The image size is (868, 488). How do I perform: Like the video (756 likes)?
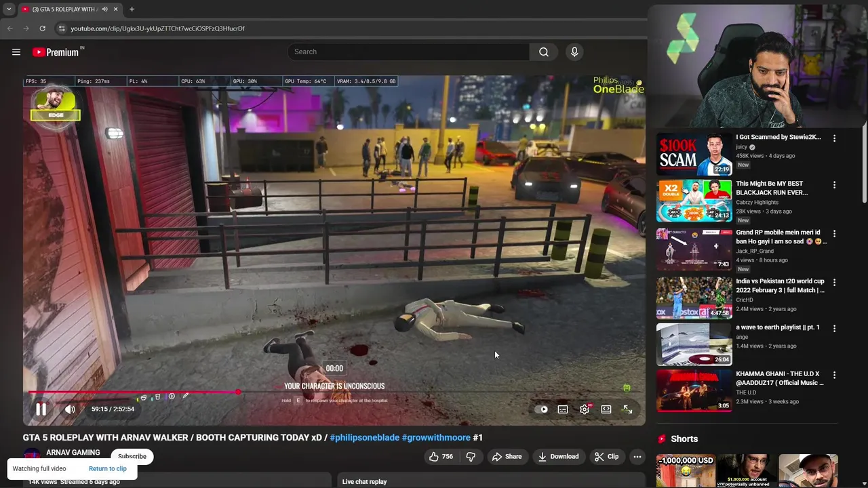[440, 457]
